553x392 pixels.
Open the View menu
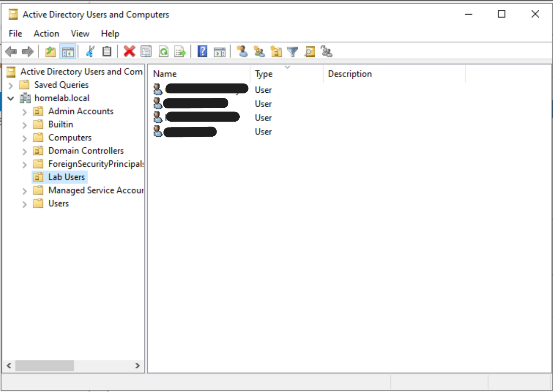[80, 34]
